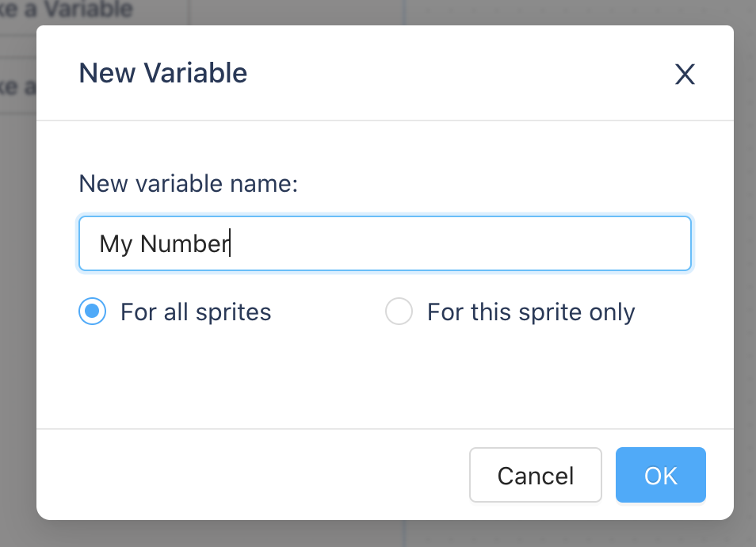The width and height of the screenshot is (756, 547).
Task: Click the New variable name label
Action: (x=189, y=184)
